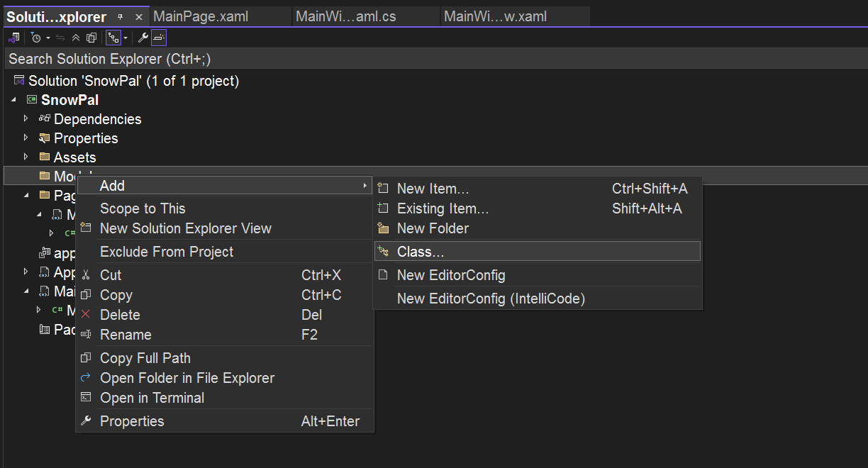
Task: Click the Copy Full Path icon
Action: [x=86, y=358]
